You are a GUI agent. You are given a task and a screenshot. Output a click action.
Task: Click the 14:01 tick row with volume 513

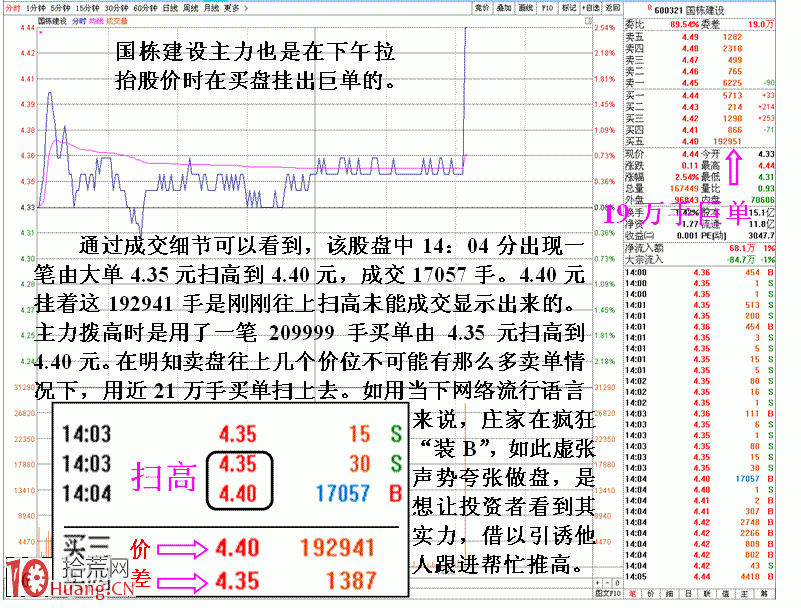click(x=700, y=305)
